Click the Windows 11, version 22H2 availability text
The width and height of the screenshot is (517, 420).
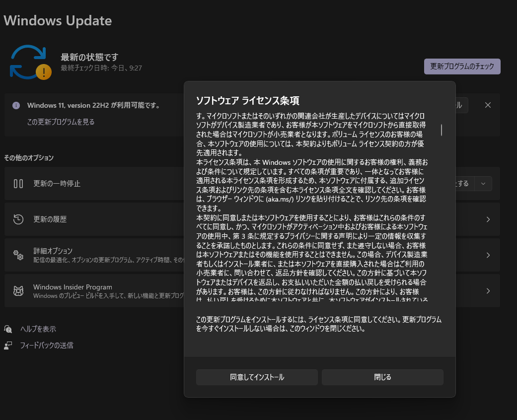(94, 105)
